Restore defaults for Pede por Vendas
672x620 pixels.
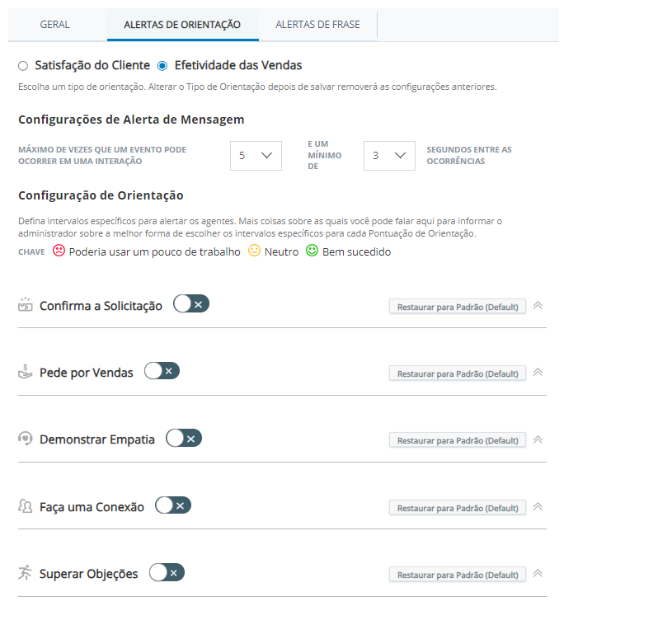pos(458,373)
